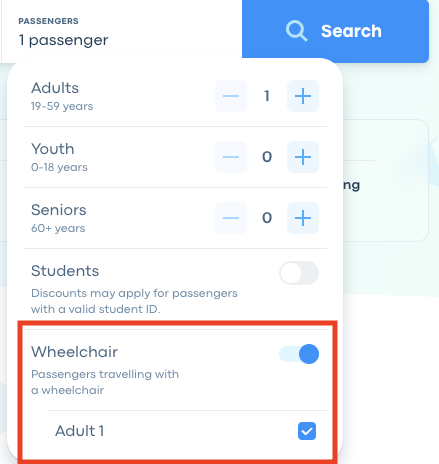The width and height of the screenshot is (439, 464).
Task: Decrease the Adults passenger count
Action: click(231, 96)
